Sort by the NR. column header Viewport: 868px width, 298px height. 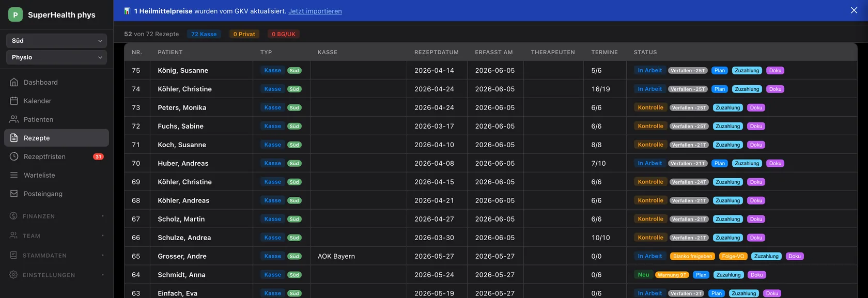[x=137, y=52]
